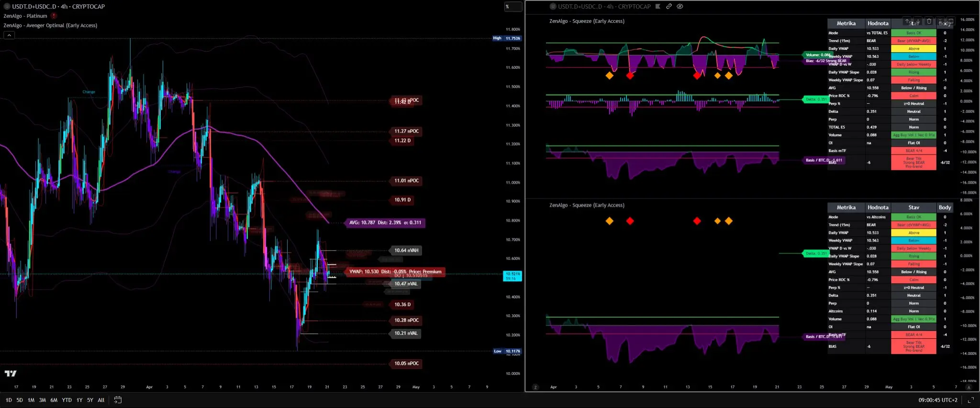The height and width of the screenshot is (408, 980).
Task: Open timezone menu showing 09:00:45 UTC+2
Action: tap(938, 400)
